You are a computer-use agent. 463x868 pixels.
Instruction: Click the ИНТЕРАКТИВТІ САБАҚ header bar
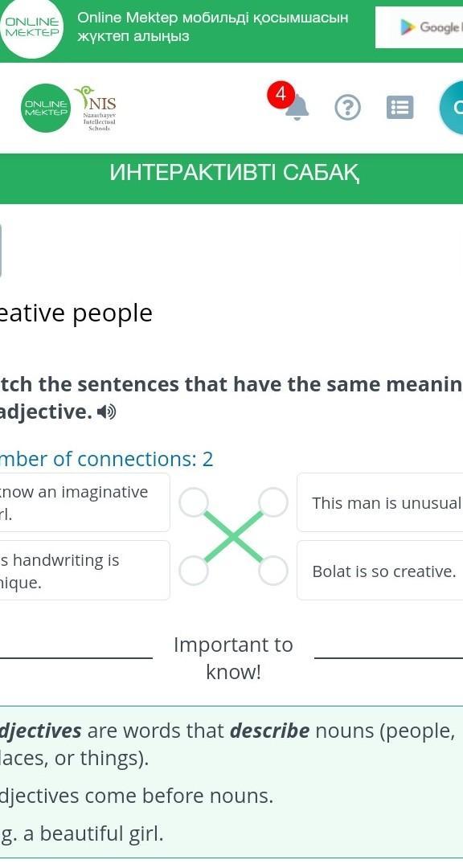point(231,174)
